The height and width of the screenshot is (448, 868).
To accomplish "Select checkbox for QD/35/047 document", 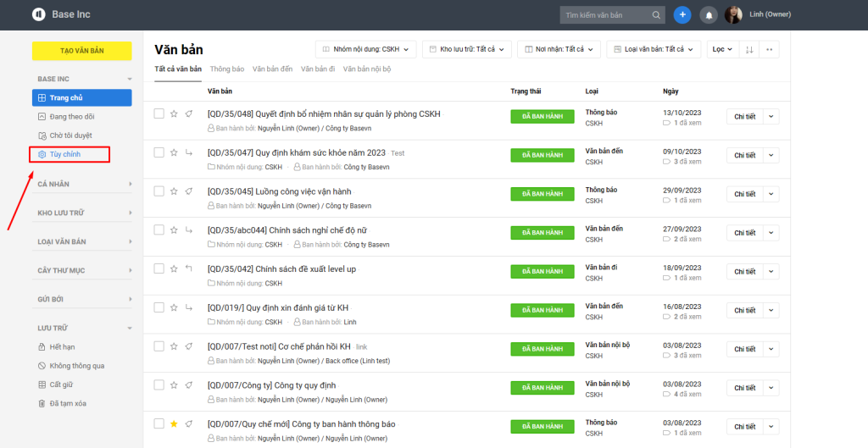I will [x=159, y=152].
